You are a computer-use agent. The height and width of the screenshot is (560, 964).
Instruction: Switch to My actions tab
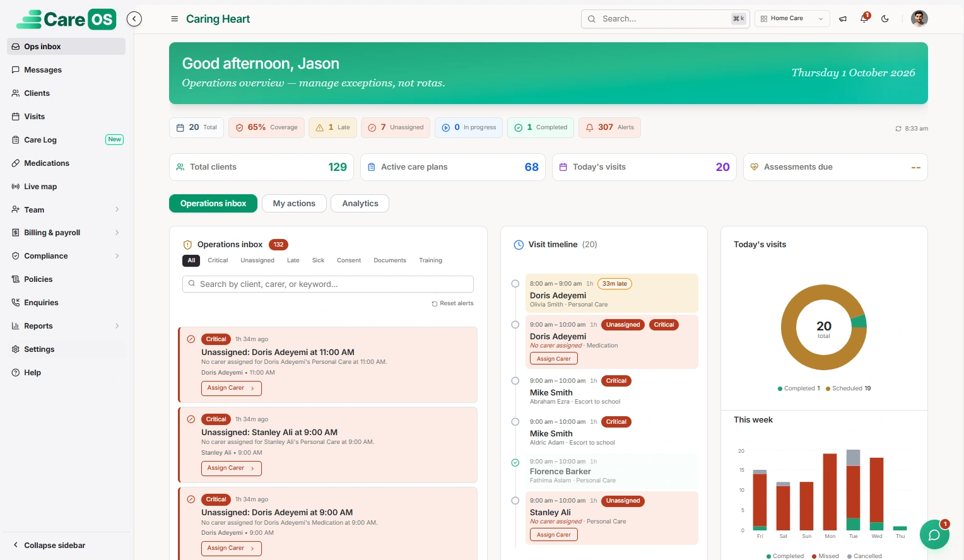point(294,204)
